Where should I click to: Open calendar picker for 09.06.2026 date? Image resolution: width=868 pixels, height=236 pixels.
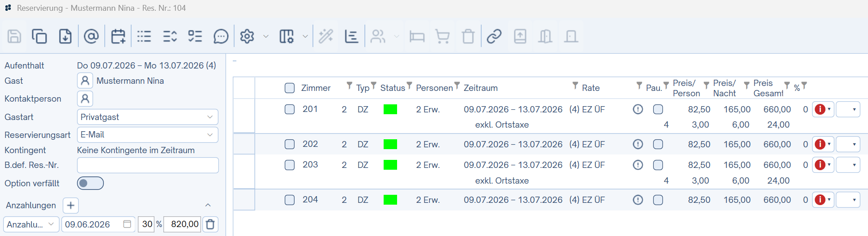(127, 224)
